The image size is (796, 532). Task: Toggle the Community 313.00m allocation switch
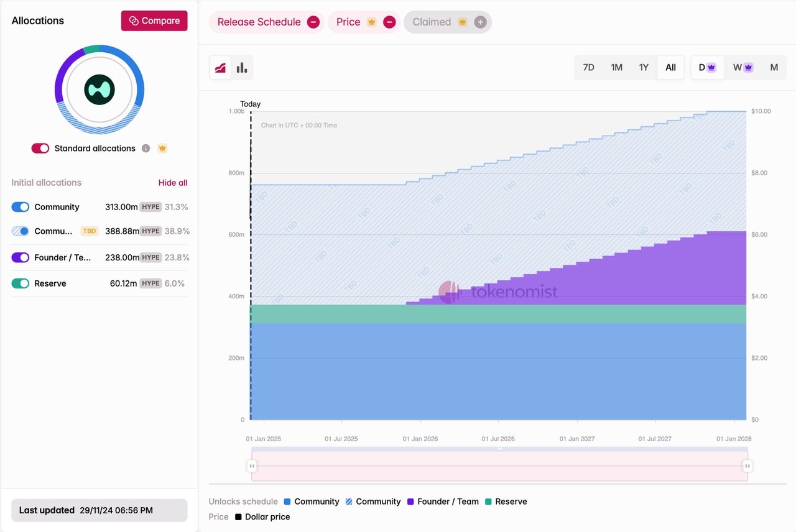tap(21, 207)
